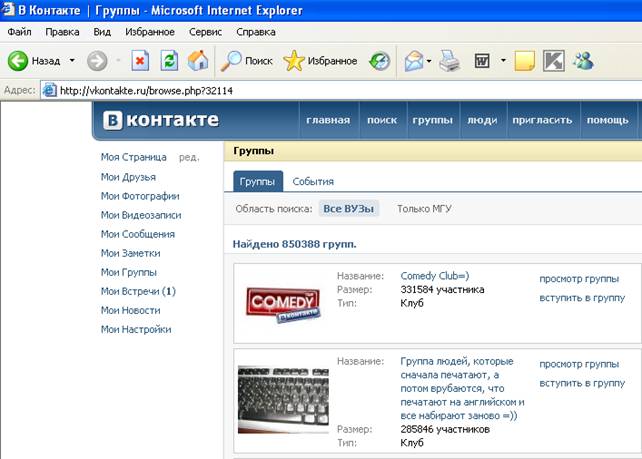Click the History toolbar icon
Image resolution: width=642 pixels, height=459 pixels.
379,61
